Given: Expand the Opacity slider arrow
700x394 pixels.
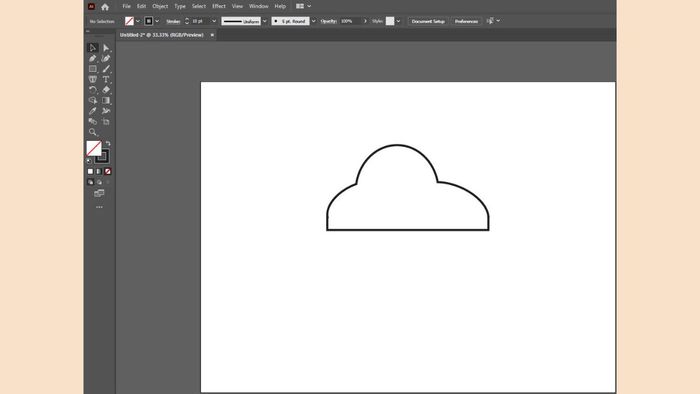Looking at the screenshot, I should (x=365, y=21).
